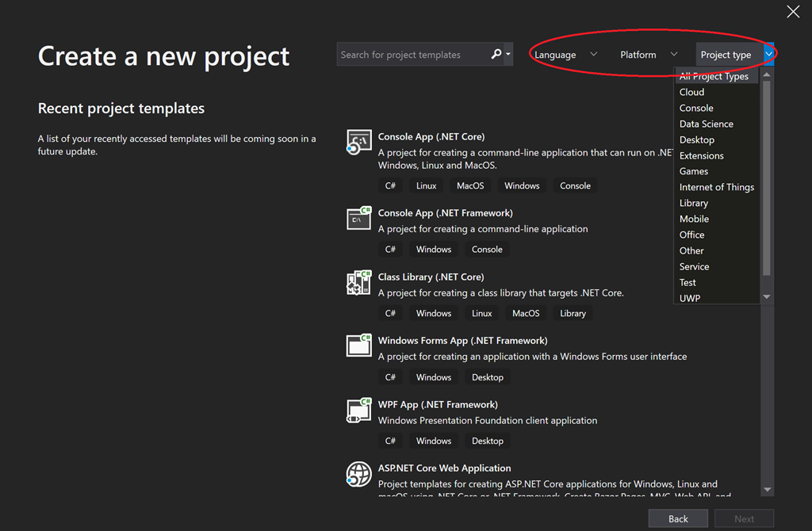This screenshot has height=531, width=812.
Task: Click the Desktop tag under Windows Forms App
Action: 488,377
